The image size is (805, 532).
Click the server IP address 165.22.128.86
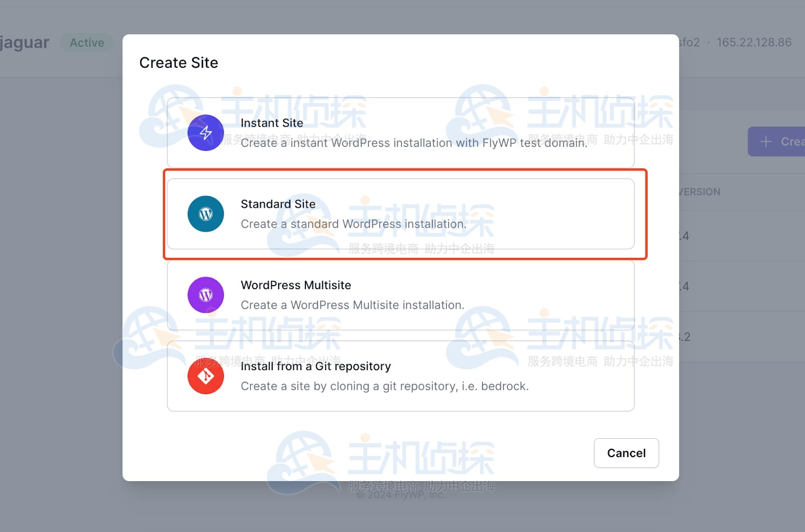754,43
